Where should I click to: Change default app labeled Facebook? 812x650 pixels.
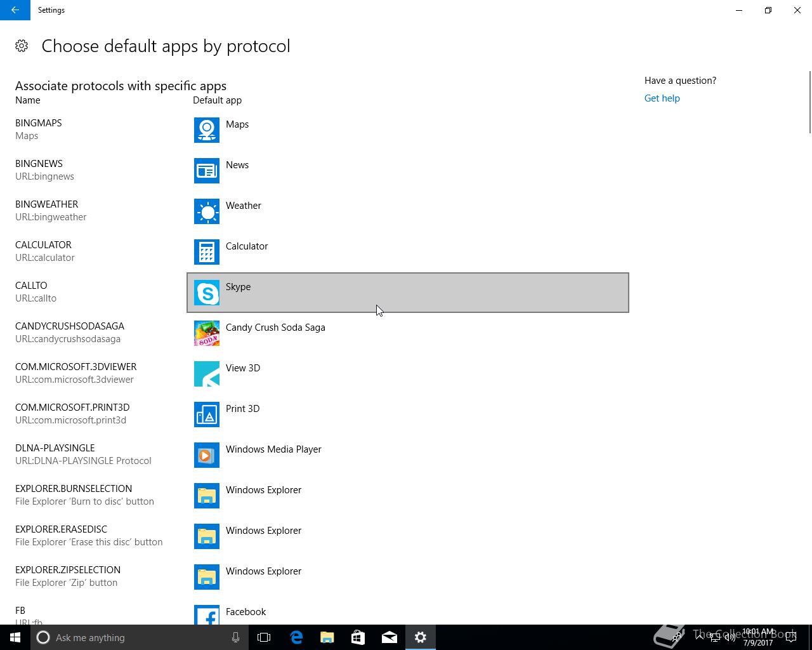(x=408, y=614)
